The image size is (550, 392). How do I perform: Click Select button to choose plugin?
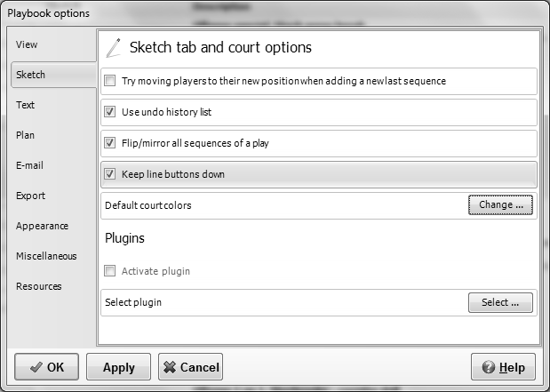[500, 302]
